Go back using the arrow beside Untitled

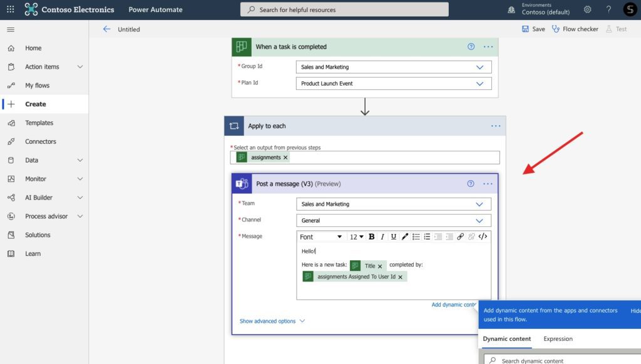(x=106, y=29)
